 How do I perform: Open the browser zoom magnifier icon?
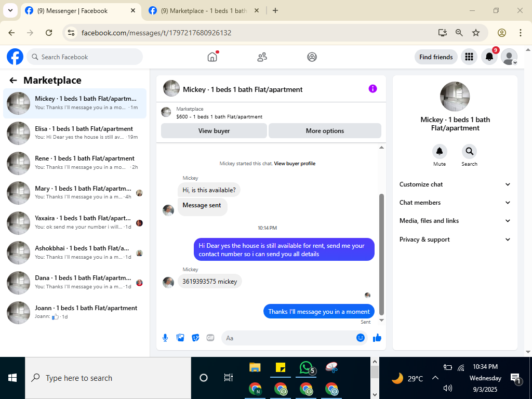(x=459, y=33)
